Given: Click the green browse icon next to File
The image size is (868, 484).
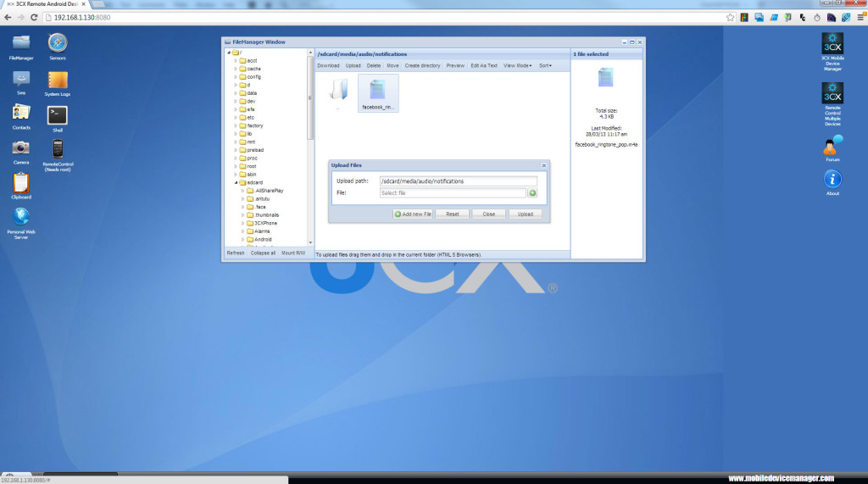Looking at the screenshot, I should click(x=532, y=192).
